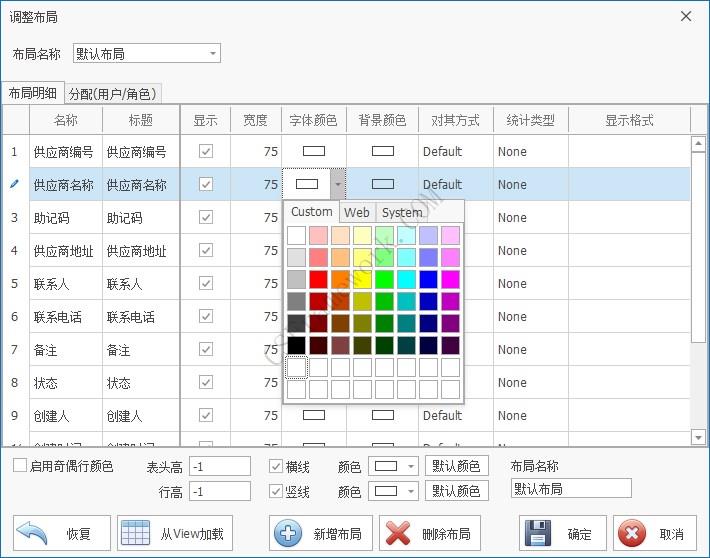Click the blue undo arrow icon on 恢复
This screenshot has height=558, width=710.
pyautogui.click(x=32, y=533)
